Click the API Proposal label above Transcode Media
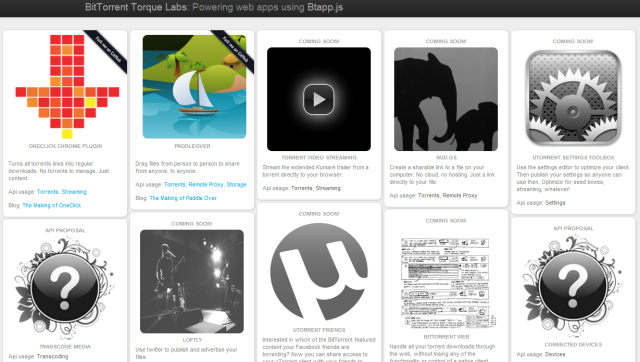This screenshot has height=362, width=640. pos(65,231)
